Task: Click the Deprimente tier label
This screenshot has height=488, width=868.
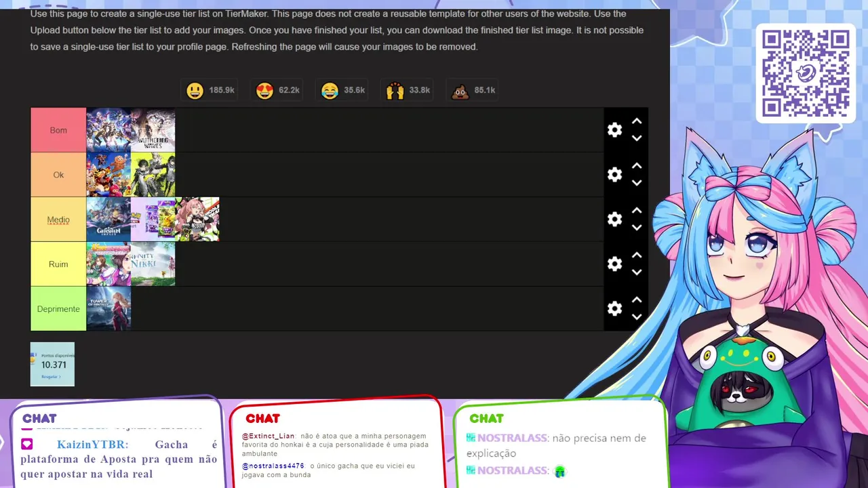Action: pyautogui.click(x=58, y=309)
